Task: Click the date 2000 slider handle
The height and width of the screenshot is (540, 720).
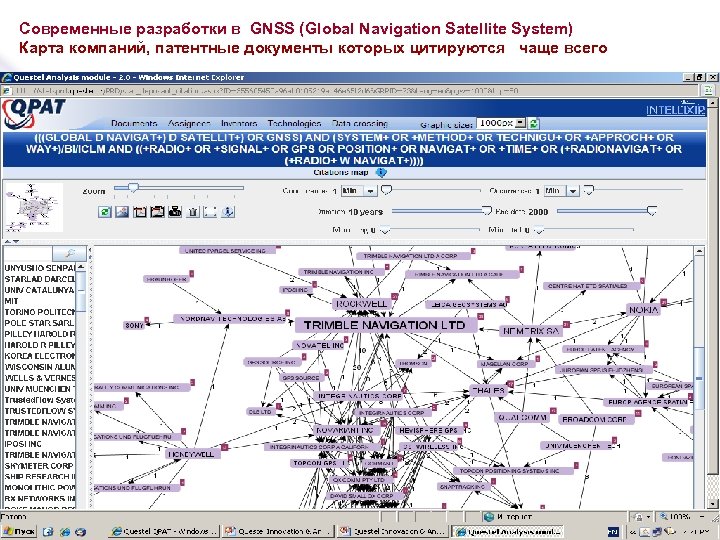Action: pyautogui.click(x=652, y=211)
